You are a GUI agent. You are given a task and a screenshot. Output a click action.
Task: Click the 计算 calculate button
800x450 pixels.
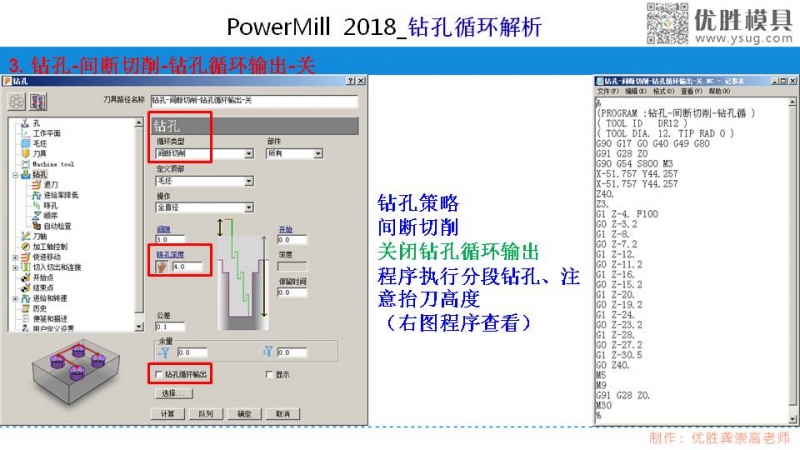coord(167,414)
